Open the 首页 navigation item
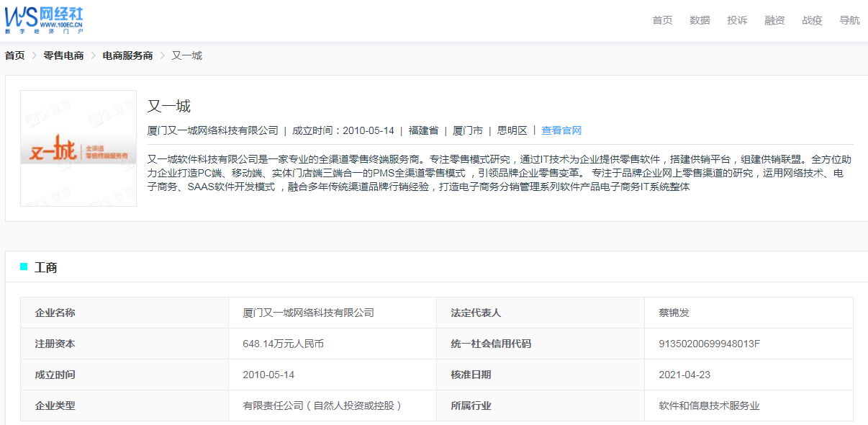The image size is (868, 425). 662,20
